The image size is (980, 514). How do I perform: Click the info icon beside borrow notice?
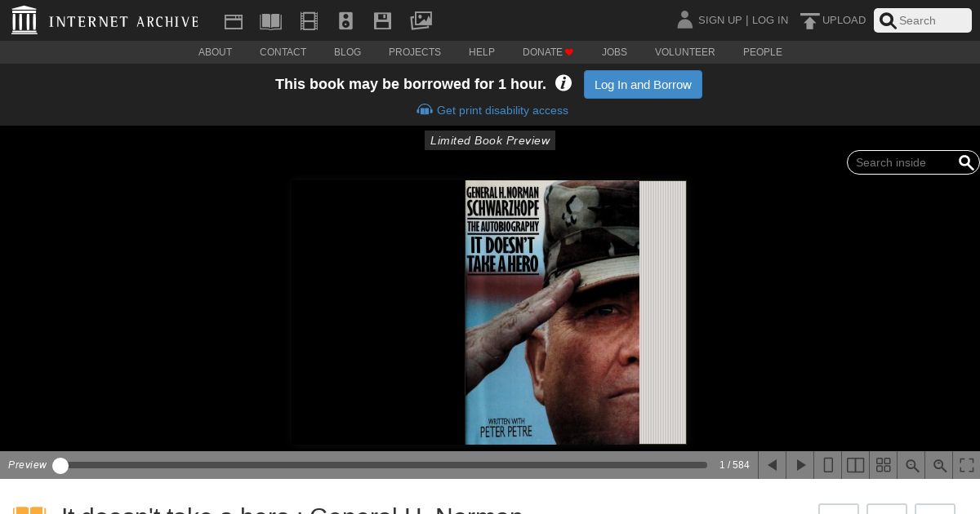563,83
